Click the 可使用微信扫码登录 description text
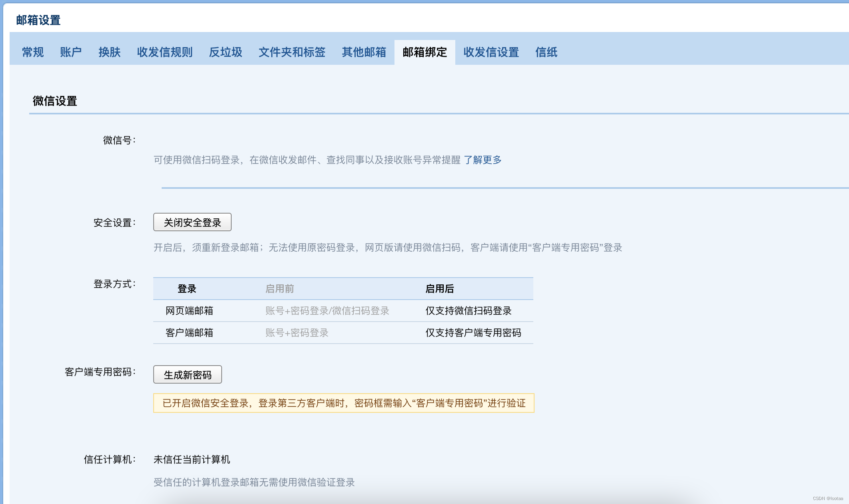 point(307,160)
